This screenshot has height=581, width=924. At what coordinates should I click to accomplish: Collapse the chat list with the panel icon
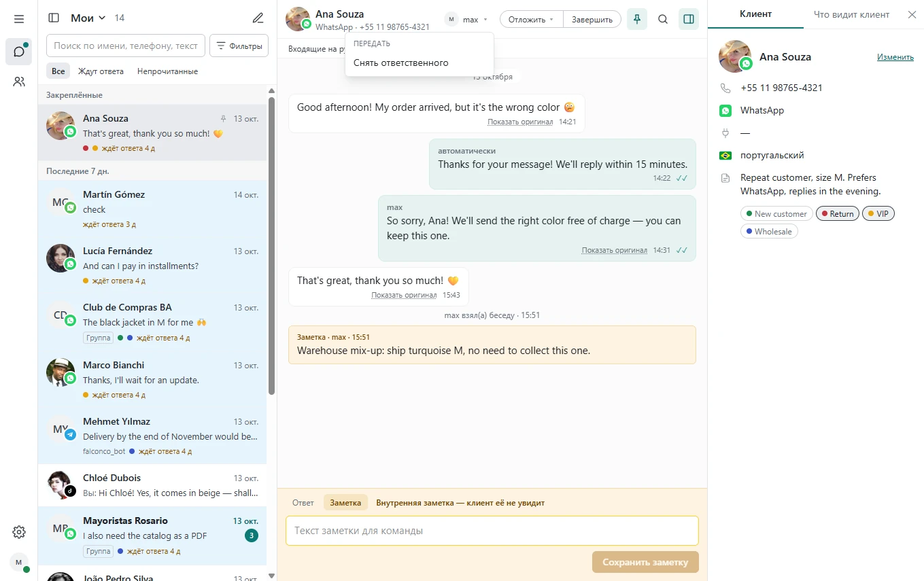coord(54,18)
